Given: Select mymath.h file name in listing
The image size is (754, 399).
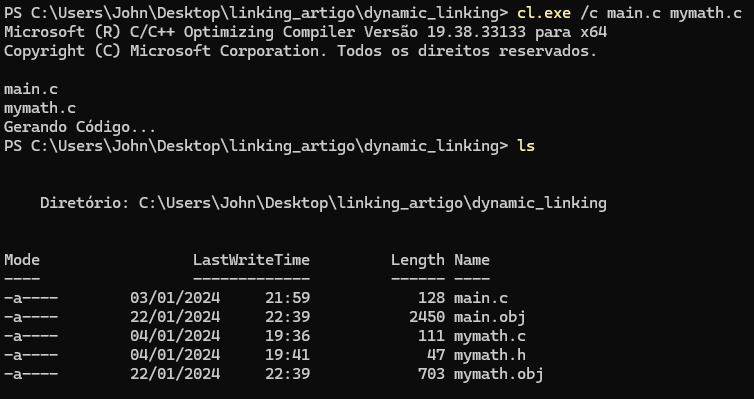Looking at the screenshot, I should [490, 355].
